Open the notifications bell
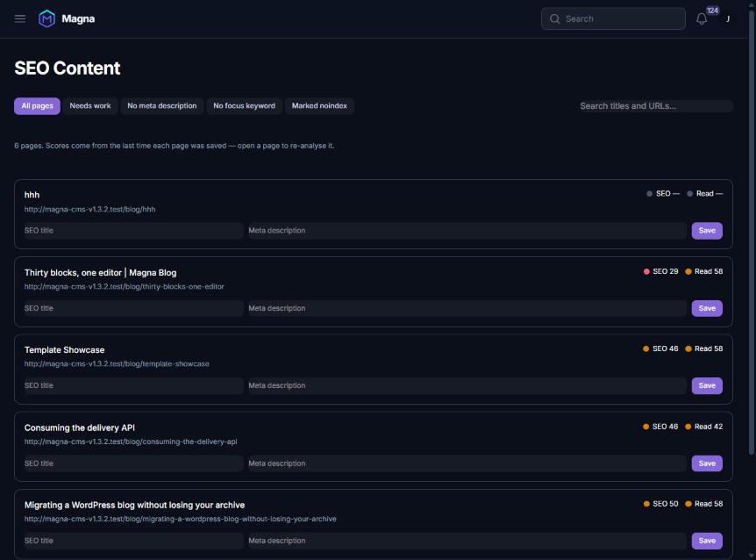This screenshot has width=756, height=560. [702, 18]
